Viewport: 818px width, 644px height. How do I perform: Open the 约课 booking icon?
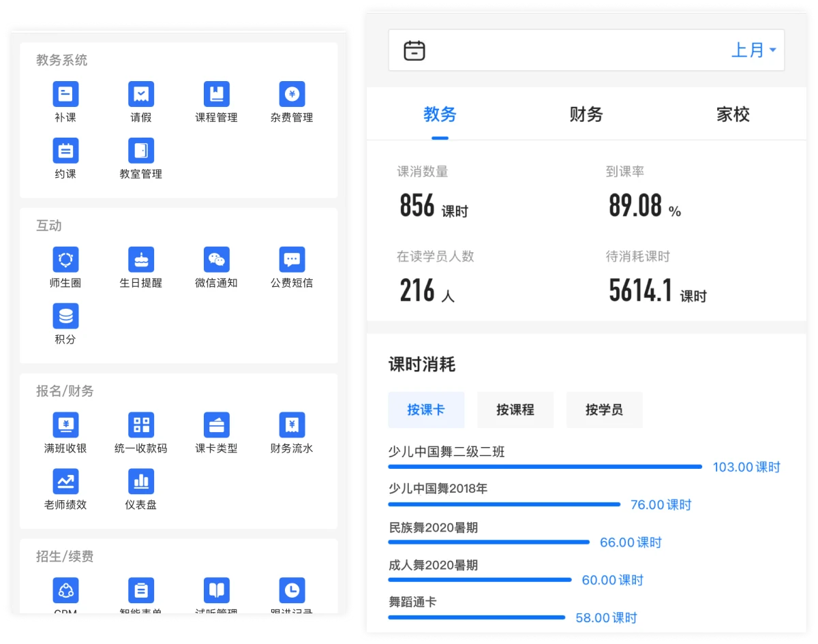pos(65,151)
